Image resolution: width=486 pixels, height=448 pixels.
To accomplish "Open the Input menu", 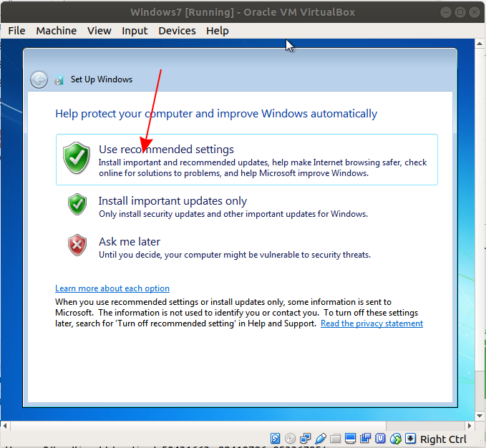I will [x=135, y=31].
